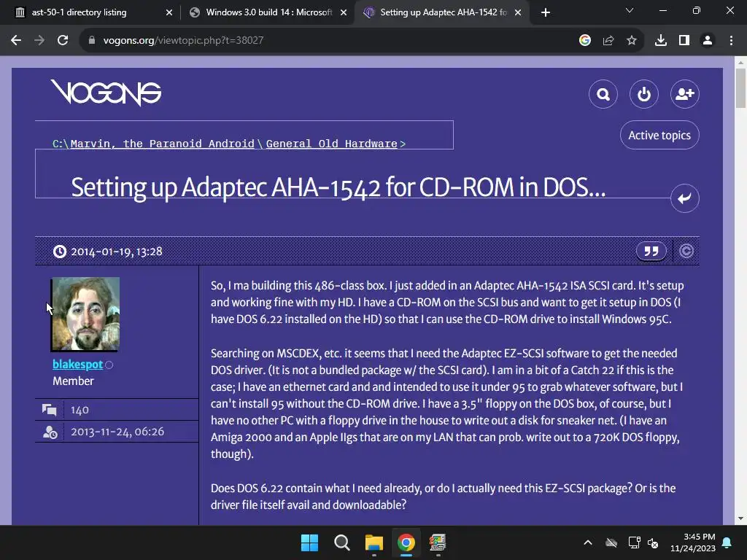Go back with the browser back arrow
The image size is (747, 560).
[x=16, y=41]
